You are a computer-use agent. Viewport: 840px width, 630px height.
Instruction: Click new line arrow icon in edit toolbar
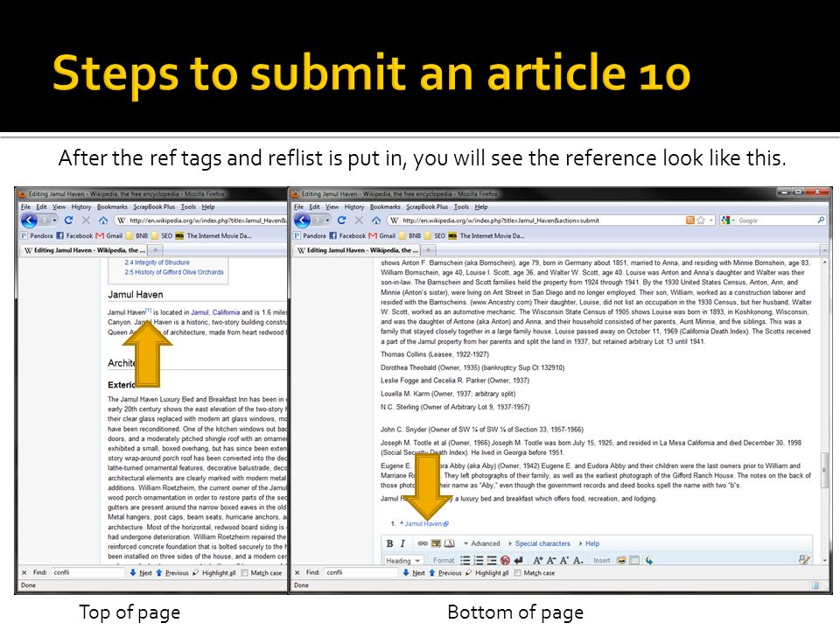tap(518, 560)
